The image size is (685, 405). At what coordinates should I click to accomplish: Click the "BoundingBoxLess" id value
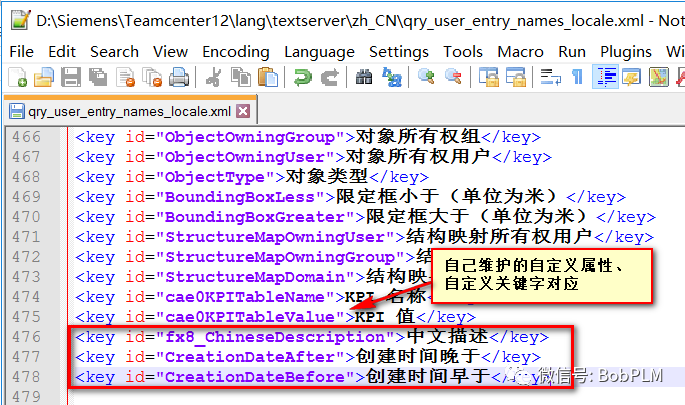point(240,197)
